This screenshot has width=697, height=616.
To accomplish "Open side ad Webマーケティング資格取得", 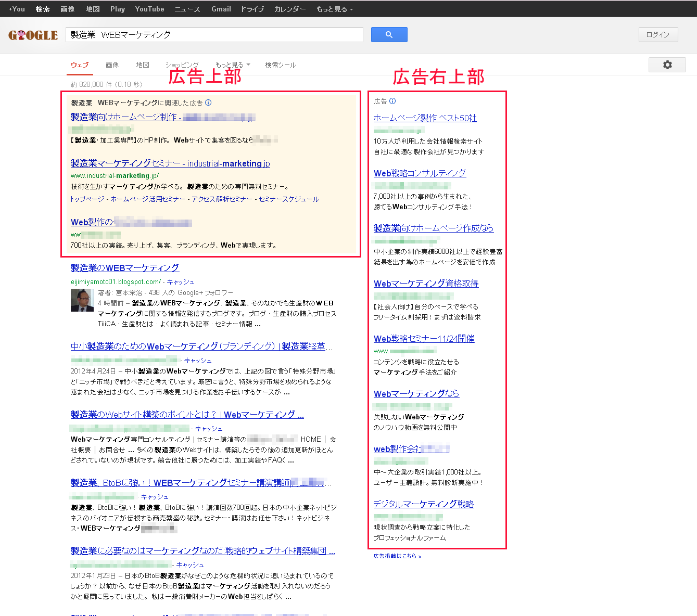I will (x=426, y=283).
